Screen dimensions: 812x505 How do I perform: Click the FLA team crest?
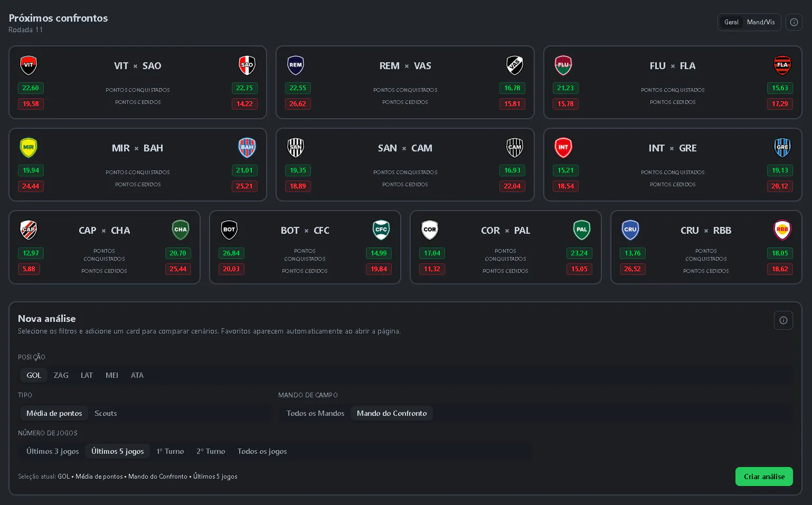tap(782, 65)
